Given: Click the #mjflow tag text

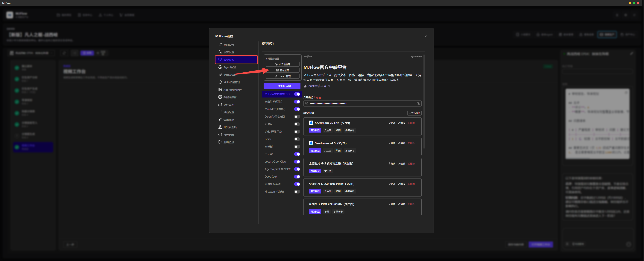Looking at the screenshot, I should [308, 57].
